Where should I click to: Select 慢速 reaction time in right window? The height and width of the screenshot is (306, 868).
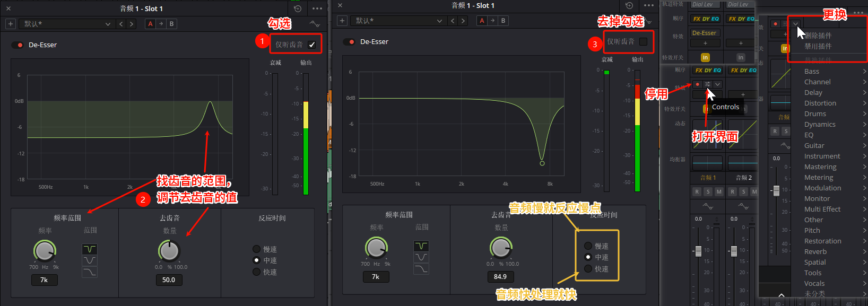click(x=588, y=246)
